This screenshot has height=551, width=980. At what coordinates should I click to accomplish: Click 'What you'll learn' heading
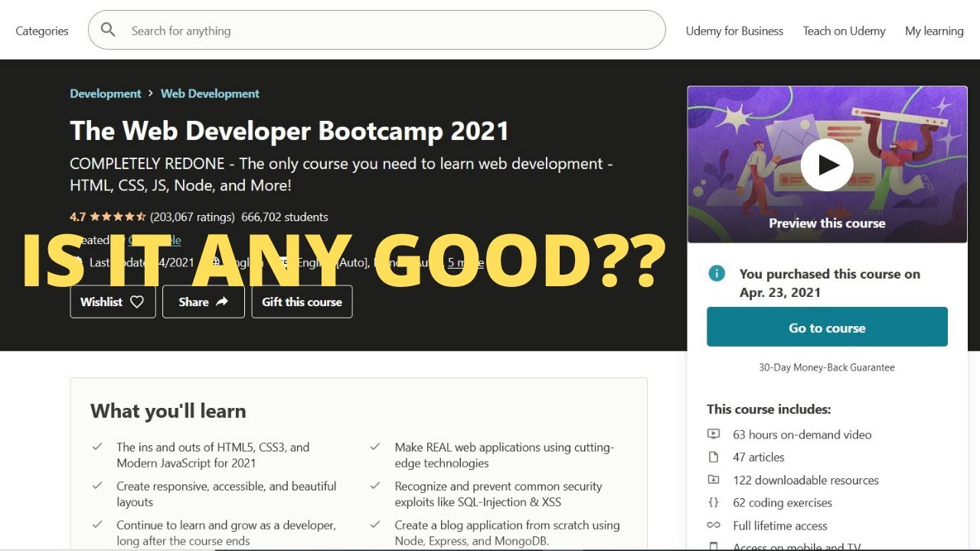[168, 411]
